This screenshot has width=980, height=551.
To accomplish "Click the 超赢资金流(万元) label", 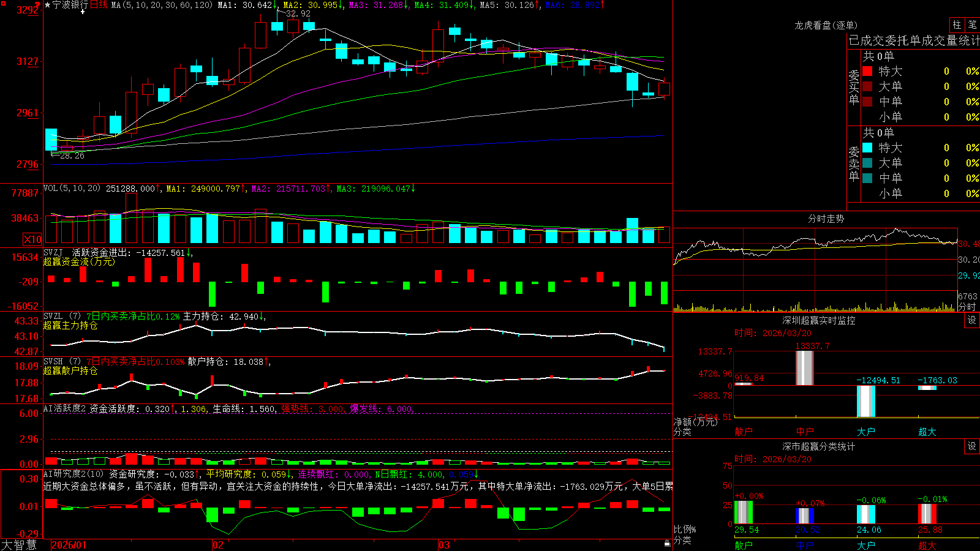I will pyautogui.click(x=79, y=261).
